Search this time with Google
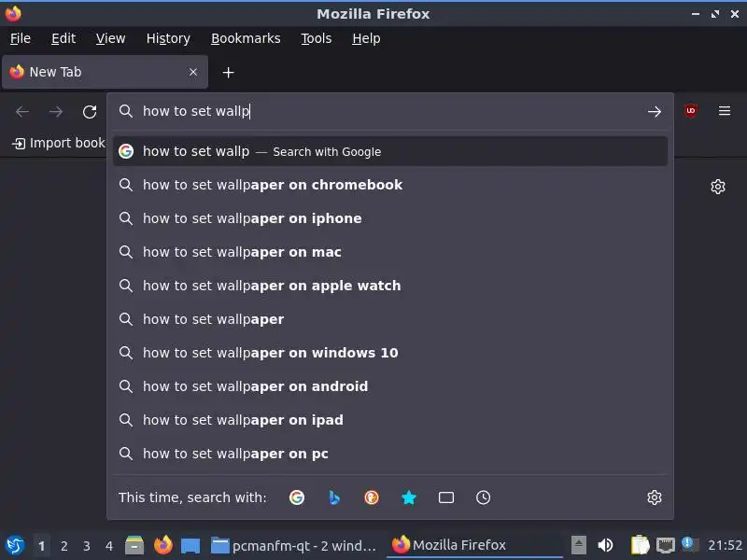This screenshot has width=747, height=560. pyautogui.click(x=296, y=497)
